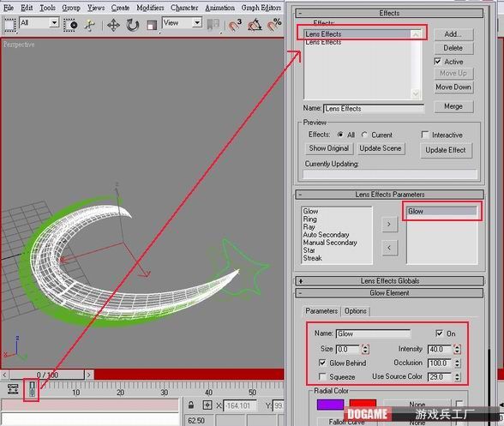The width and height of the screenshot is (504, 426).
Task: Click the Select by Region icon
Action: 70,25
